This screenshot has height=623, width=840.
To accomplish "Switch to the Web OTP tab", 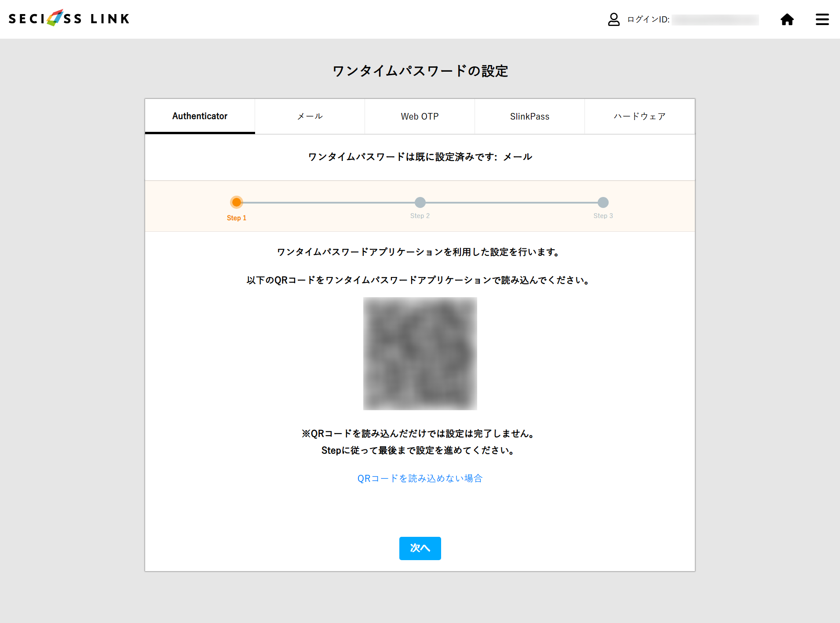I will pyautogui.click(x=420, y=116).
